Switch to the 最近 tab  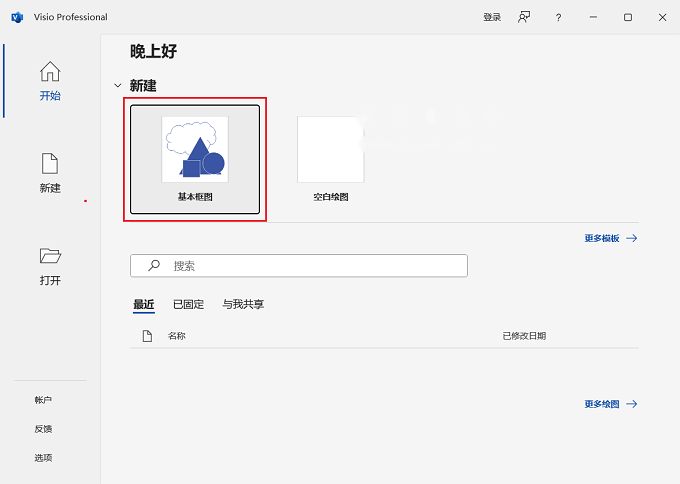144,304
